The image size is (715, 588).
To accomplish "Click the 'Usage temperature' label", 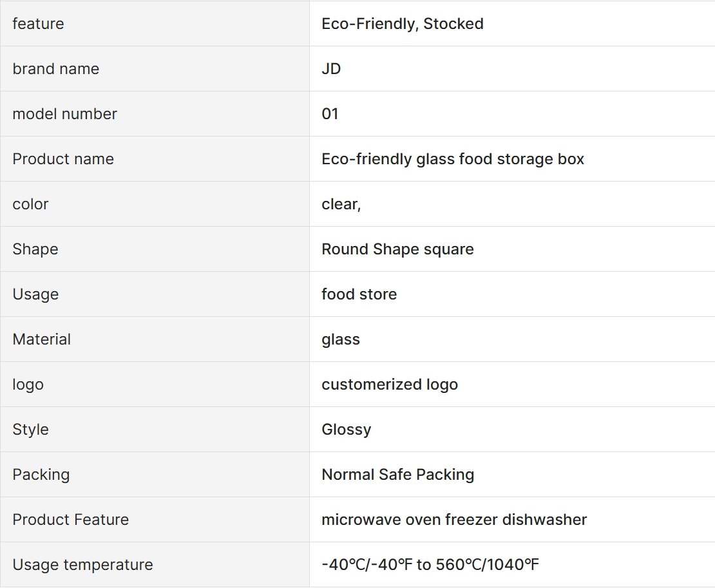I will point(82,565).
